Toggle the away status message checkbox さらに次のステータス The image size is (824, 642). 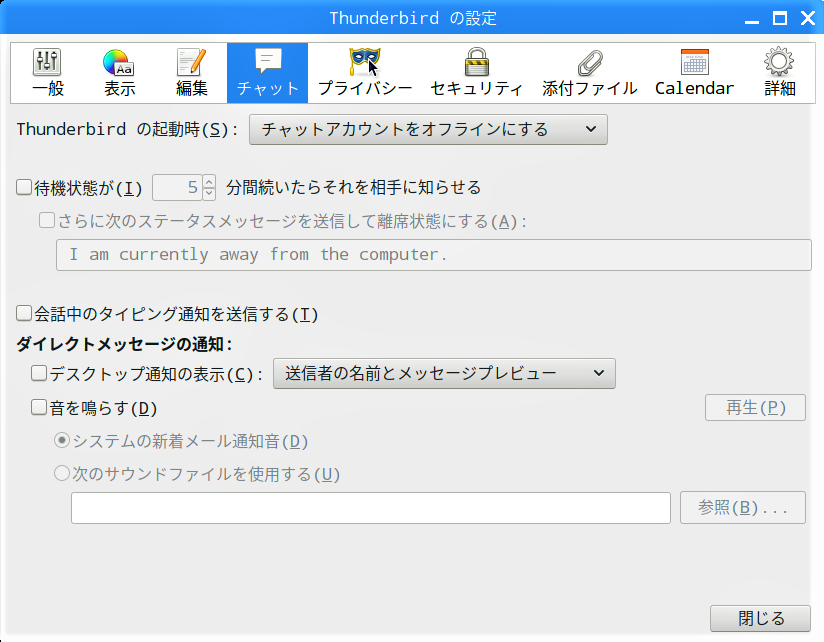47,220
